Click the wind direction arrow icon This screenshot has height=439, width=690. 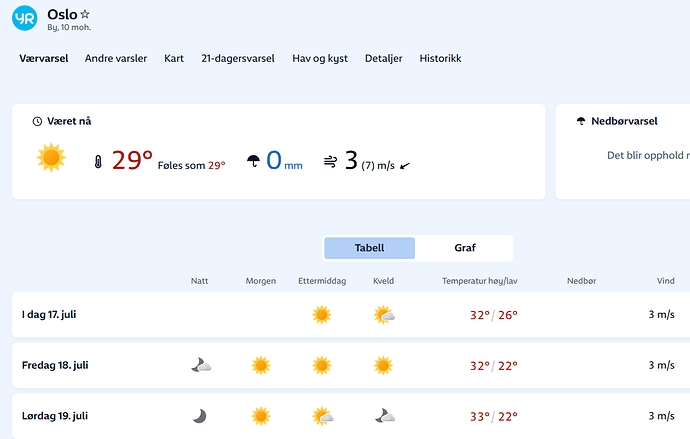point(405,164)
